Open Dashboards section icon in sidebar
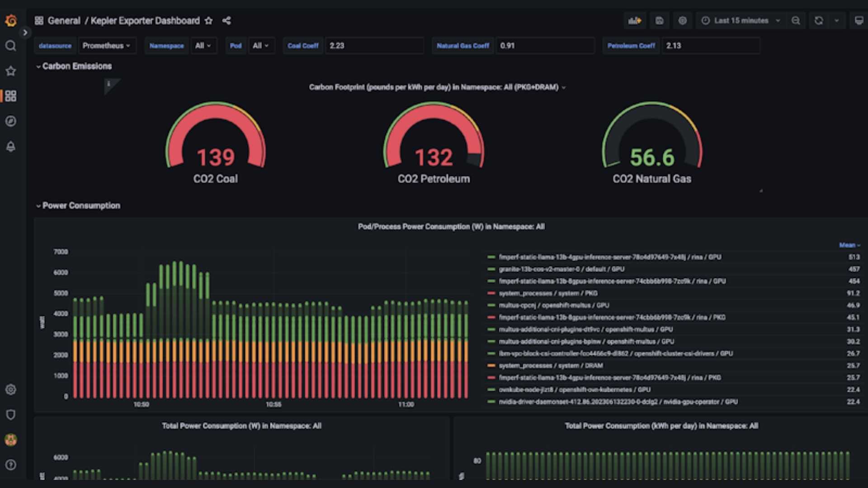Image resolution: width=868 pixels, height=488 pixels. pyautogui.click(x=11, y=96)
